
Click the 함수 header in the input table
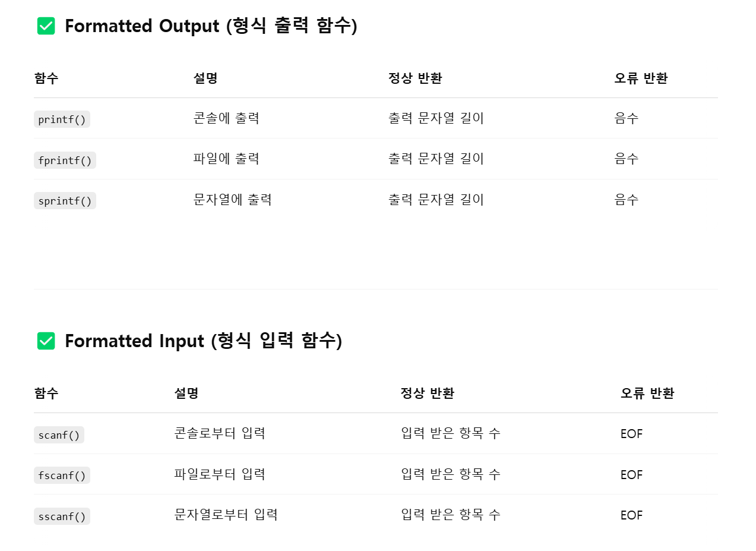(x=46, y=393)
